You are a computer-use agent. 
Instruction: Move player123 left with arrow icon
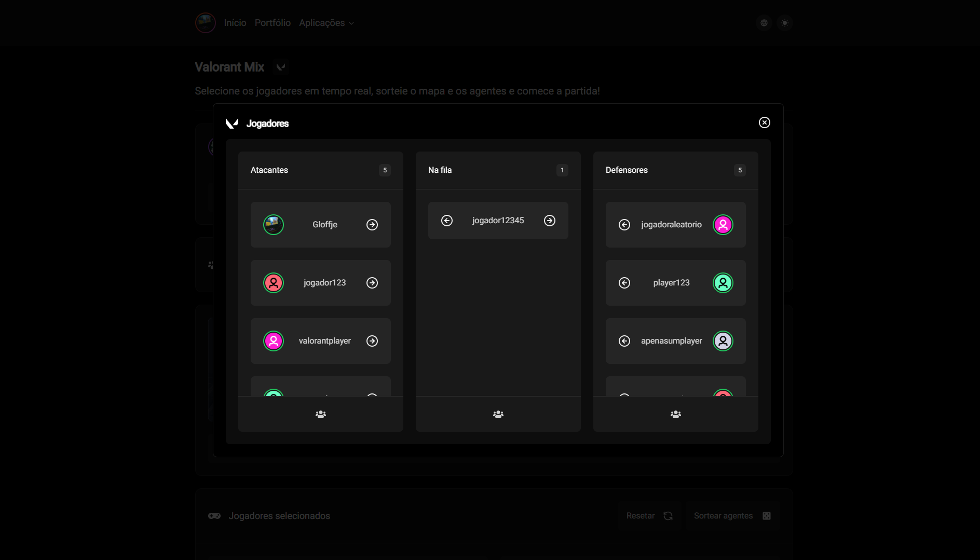[624, 283]
